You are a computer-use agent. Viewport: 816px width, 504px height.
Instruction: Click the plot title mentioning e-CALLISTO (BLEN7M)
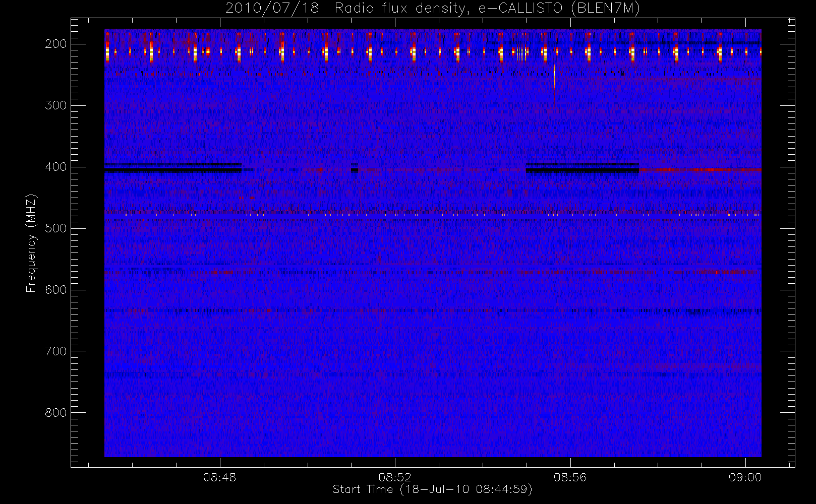pos(433,8)
